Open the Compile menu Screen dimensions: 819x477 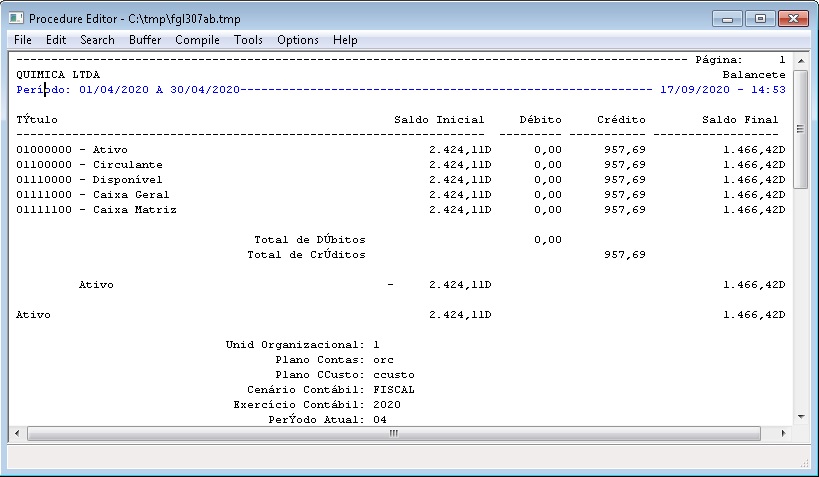(197, 40)
